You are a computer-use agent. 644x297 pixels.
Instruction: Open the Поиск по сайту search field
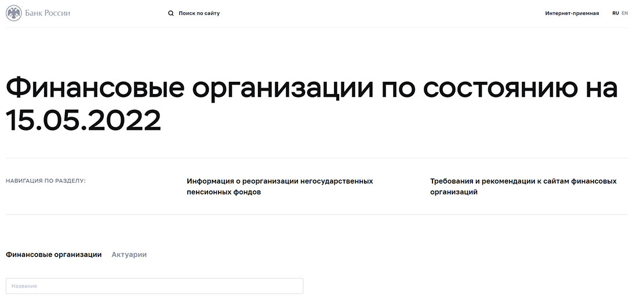tap(199, 13)
